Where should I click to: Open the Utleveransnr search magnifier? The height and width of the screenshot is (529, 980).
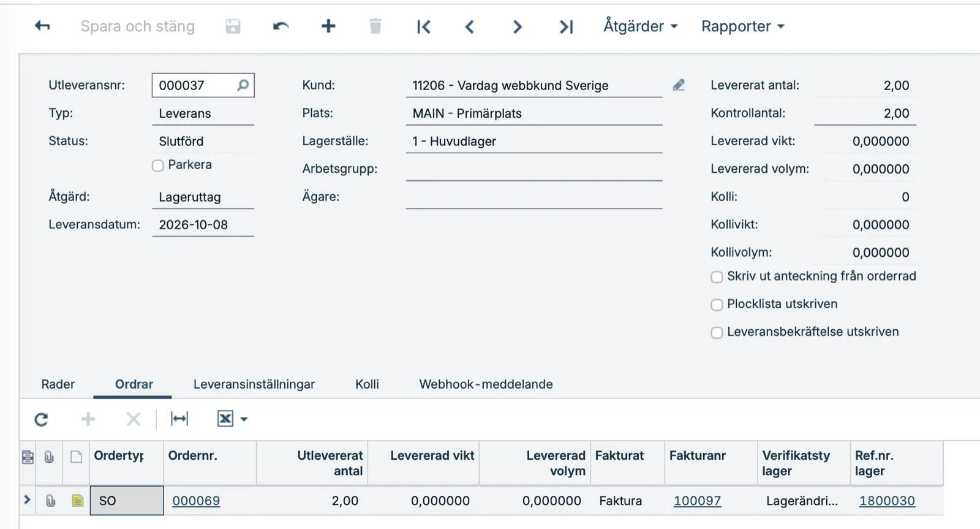pyautogui.click(x=243, y=85)
